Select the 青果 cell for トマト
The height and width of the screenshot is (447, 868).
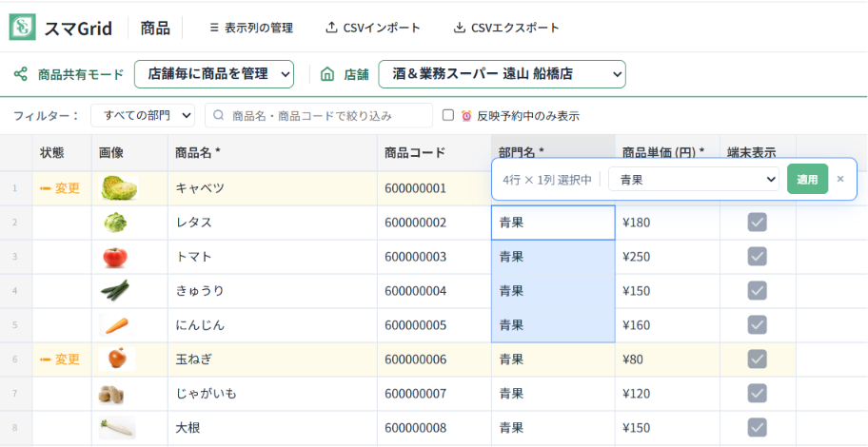553,257
